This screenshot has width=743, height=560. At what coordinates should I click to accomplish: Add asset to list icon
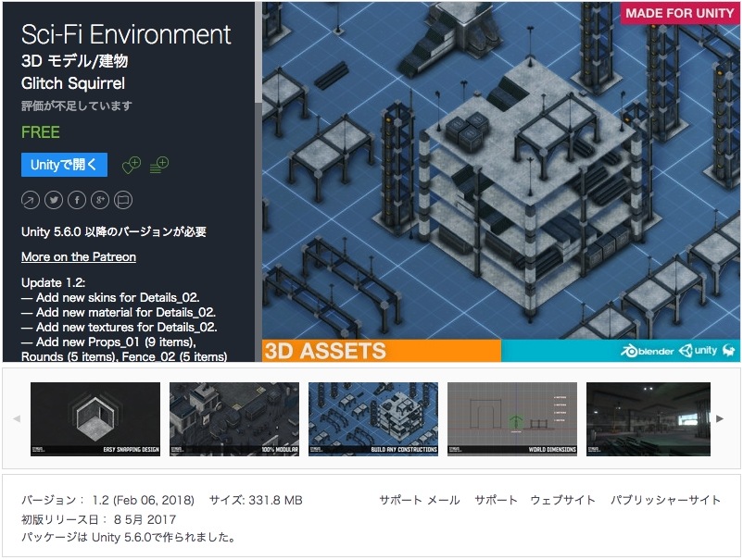tap(159, 165)
